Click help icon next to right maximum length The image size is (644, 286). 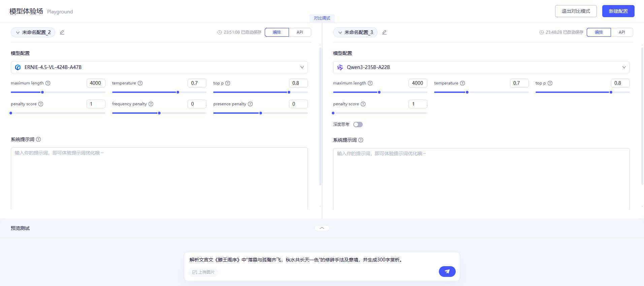(370, 83)
